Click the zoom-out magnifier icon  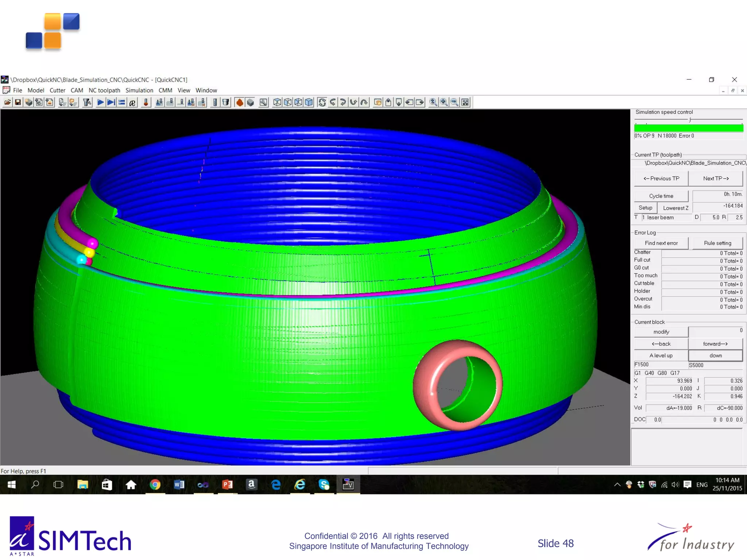pyautogui.click(x=454, y=102)
